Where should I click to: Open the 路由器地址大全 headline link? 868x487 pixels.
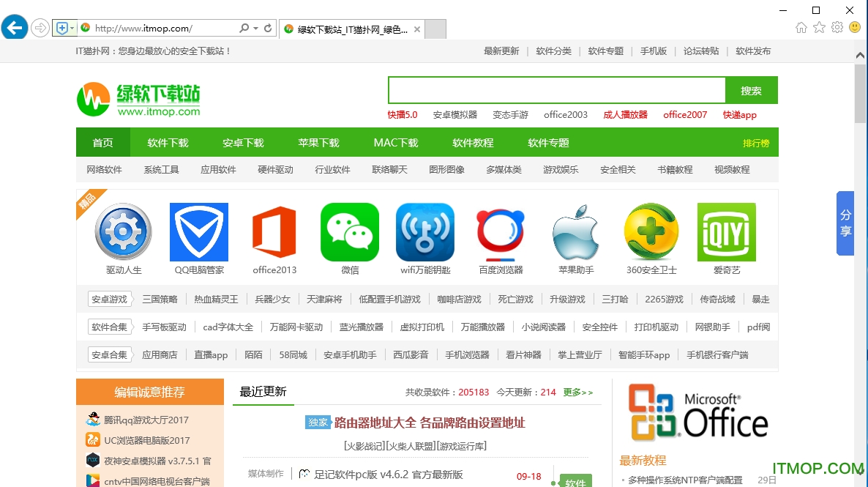click(x=430, y=423)
